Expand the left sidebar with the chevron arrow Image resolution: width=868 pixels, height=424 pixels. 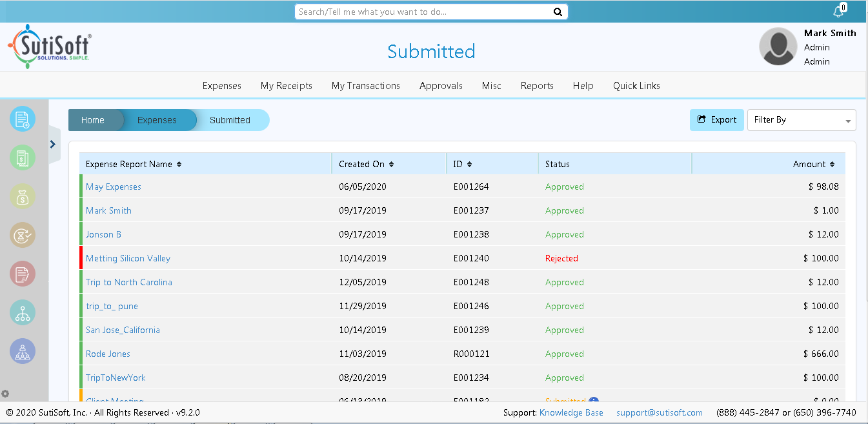click(x=53, y=145)
